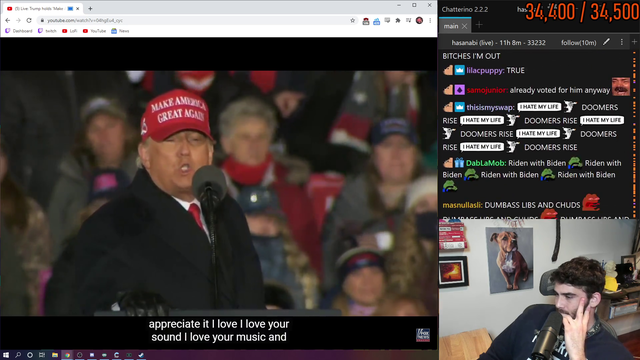
Task: Add a new Chatterino tab
Action: (x=479, y=25)
